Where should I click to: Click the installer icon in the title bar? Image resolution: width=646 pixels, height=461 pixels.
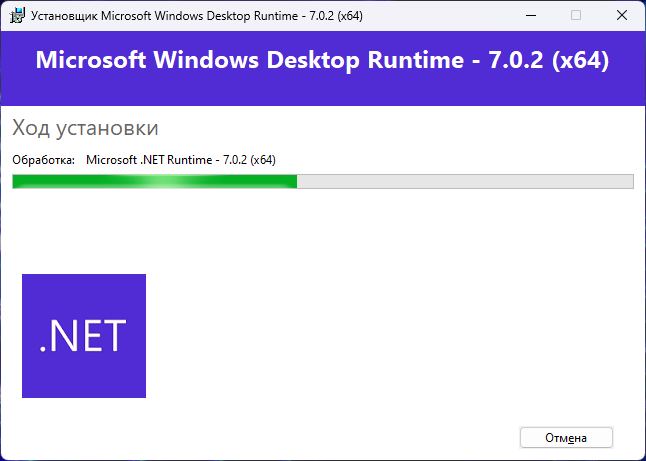pos(17,16)
